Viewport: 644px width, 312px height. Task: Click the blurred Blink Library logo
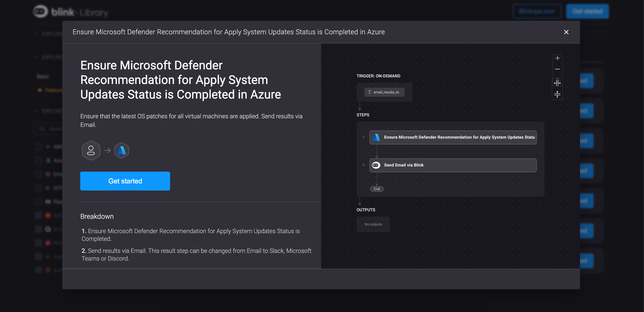(x=71, y=12)
